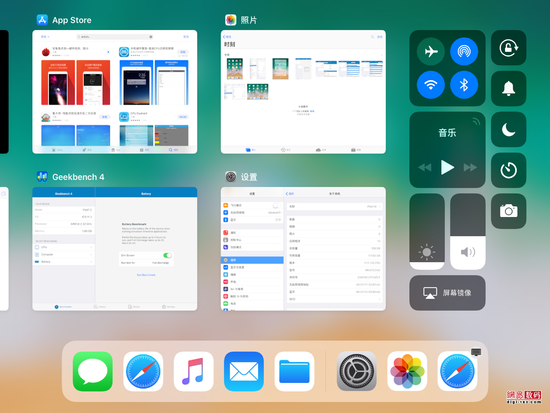The height and width of the screenshot is (413, 550).
Task: Click the App Store search field
Action: click(115, 36)
